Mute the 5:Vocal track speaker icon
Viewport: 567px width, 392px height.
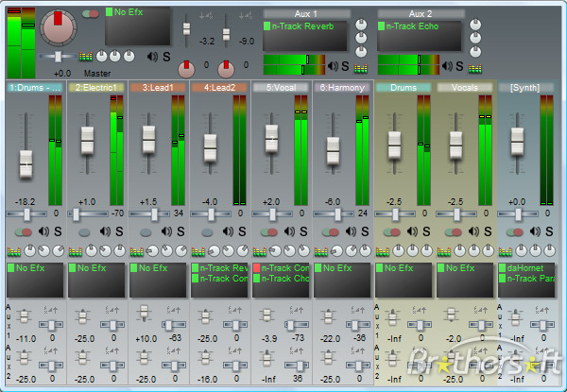290,231
